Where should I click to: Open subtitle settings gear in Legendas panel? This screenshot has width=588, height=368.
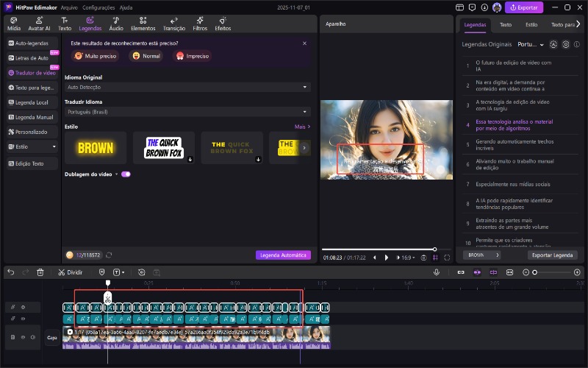566,44
